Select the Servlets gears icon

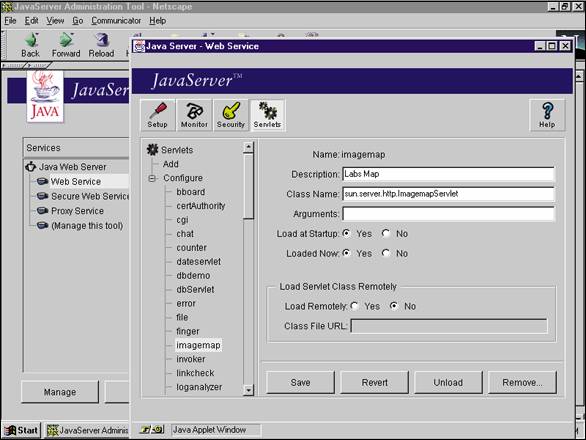click(x=267, y=115)
